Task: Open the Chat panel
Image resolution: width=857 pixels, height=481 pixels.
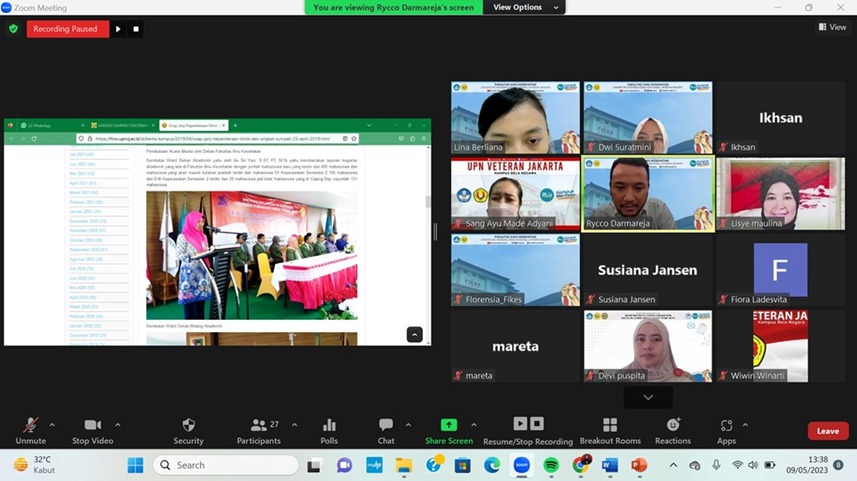Action: coord(386,425)
